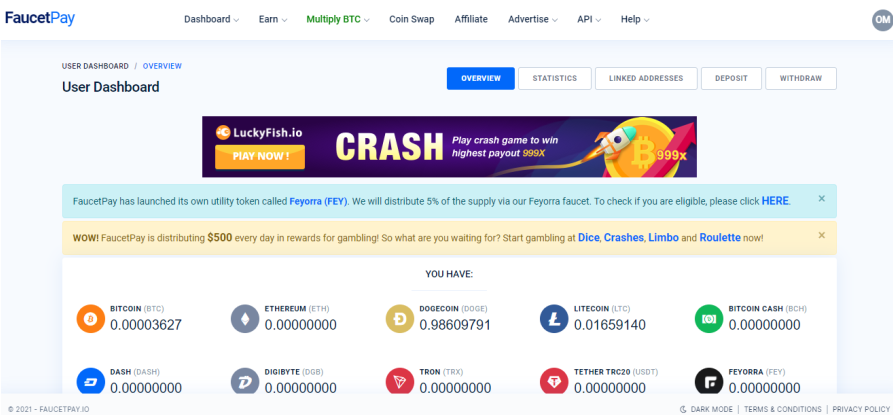Open the API dropdown menu

589,19
